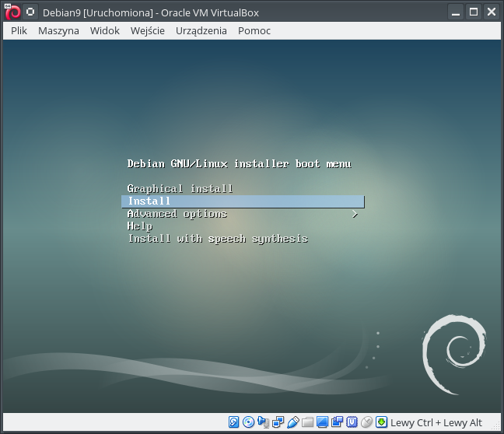Select Graphical install boot option
Image resolution: width=504 pixels, height=434 pixels.
point(180,189)
